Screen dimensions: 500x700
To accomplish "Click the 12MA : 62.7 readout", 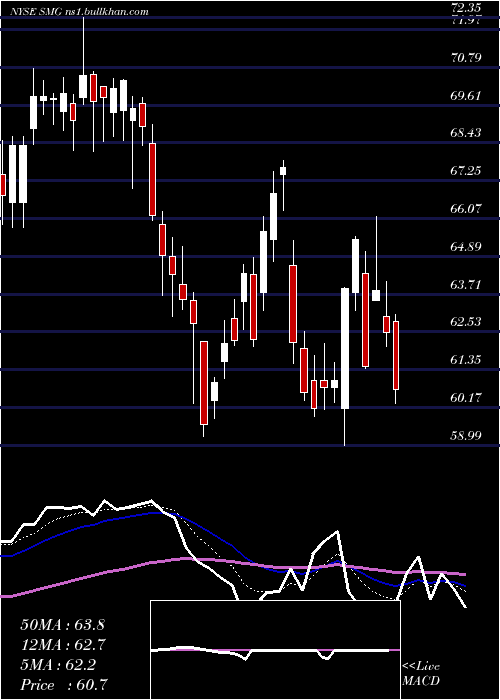I will coord(63,645).
